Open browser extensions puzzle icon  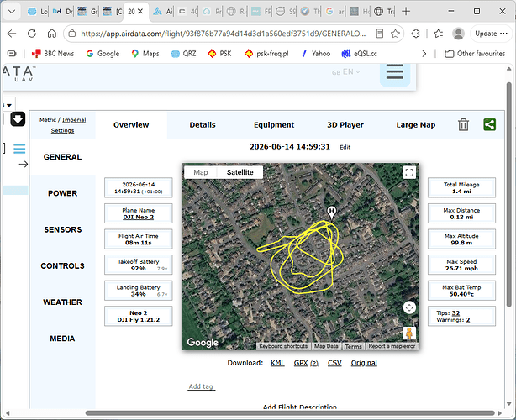tap(416, 34)
